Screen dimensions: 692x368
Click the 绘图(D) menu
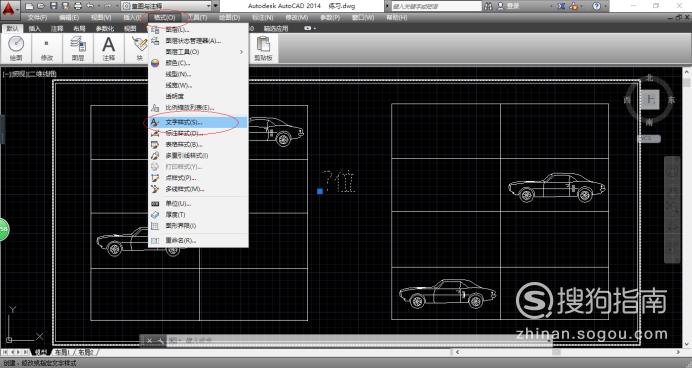[x=229, y=18]
